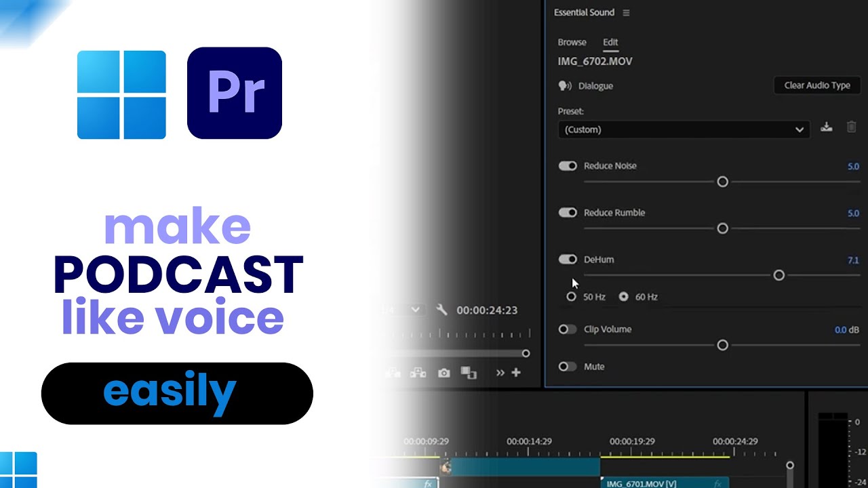Image resolution: width=868 pixels, height=488 pixels.
Task: Click the Reduce Noise slider handle
Action: 723,182
